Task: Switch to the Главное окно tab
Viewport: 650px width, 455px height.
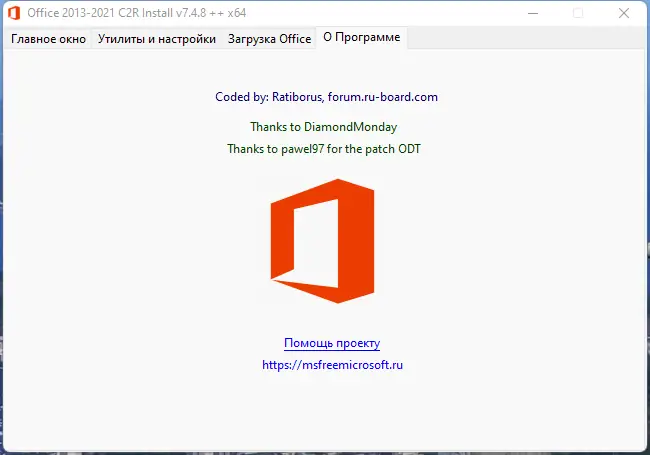Action: coord(48,39)
